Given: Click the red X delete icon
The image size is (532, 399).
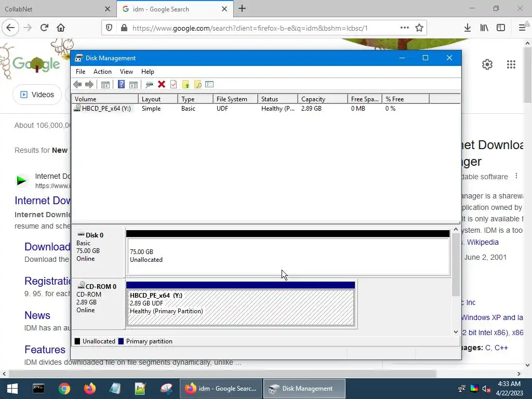Looking at the screenshot, I should (x=162, y=85).
